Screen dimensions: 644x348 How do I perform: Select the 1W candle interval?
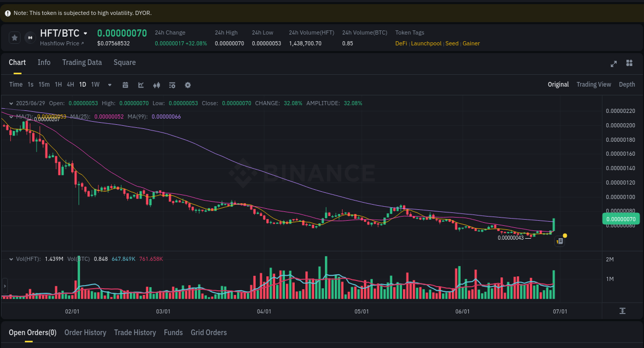[x=95, y=85]
